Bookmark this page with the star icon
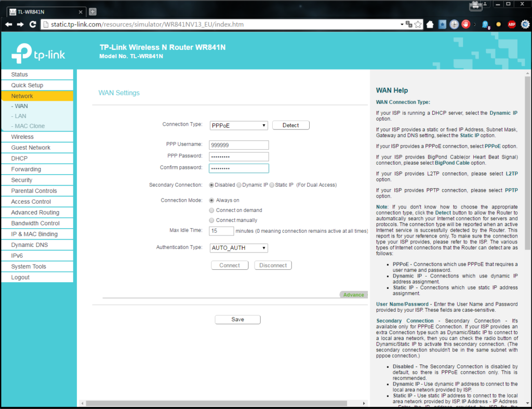This screenshot has width=532, height=409. pos(418,24)
